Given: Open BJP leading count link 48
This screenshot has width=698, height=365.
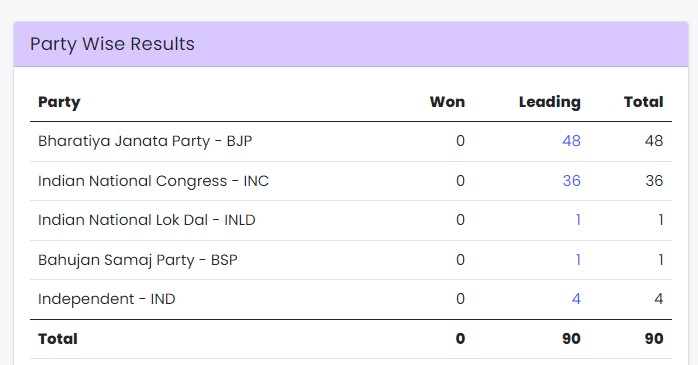Looking at the screenshot, I should [571, 141].
